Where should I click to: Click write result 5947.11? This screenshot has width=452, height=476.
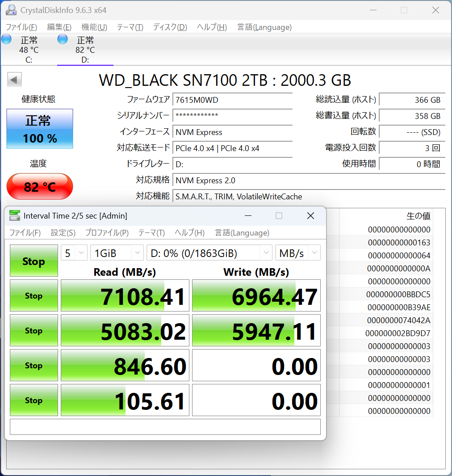256,331
